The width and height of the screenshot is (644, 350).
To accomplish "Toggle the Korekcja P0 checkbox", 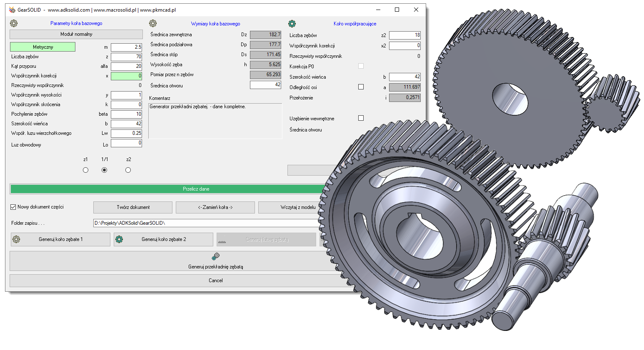I will tap(361, 66).
